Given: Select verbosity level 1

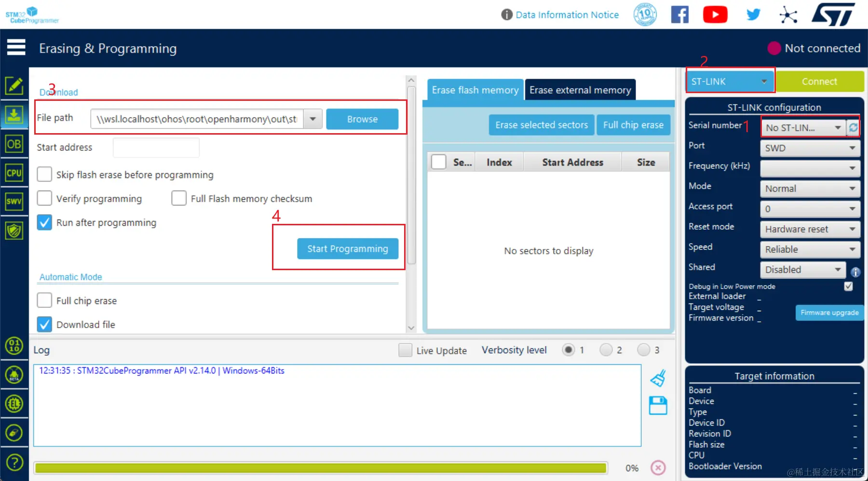Looking at the screenshot, I should click(x=569, y=350).
